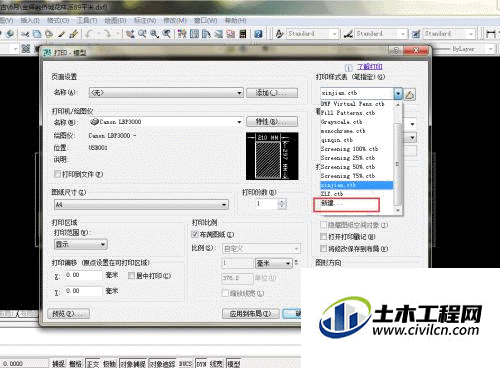The width and height of the screenshot is (500, 368).
Task: Click plot style table editor icon
Action: [x=410, y=94]
